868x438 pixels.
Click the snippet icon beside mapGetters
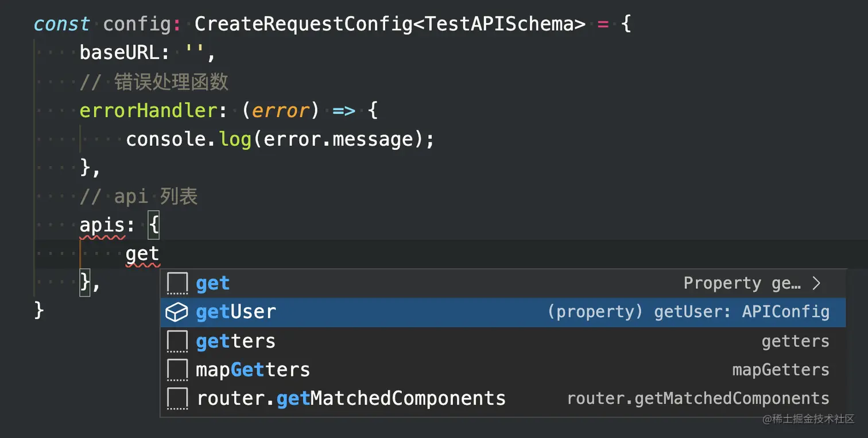click(177, 370)
